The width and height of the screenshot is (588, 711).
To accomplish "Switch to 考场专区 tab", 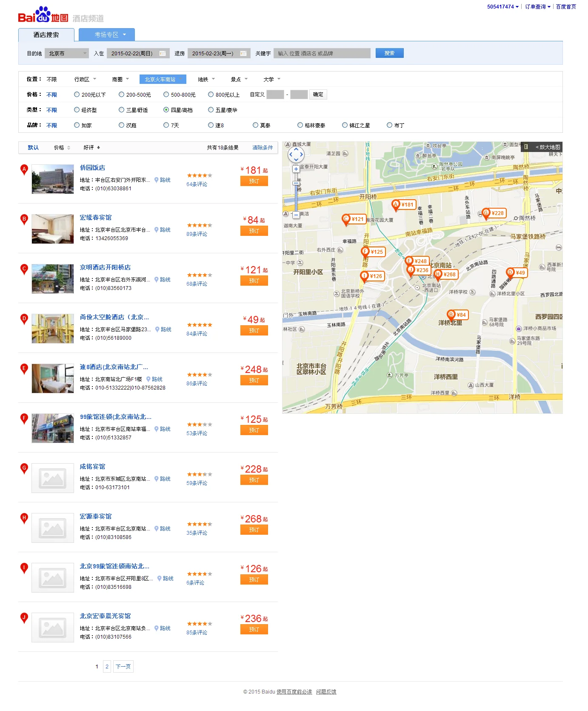I will coord(107,35).
